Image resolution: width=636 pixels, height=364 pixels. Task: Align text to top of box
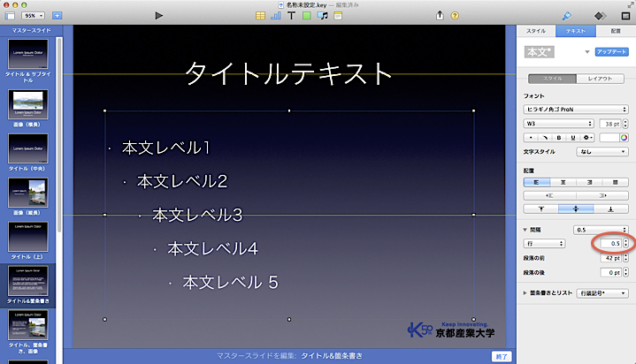pyautogui.click(x=541, y=209)
